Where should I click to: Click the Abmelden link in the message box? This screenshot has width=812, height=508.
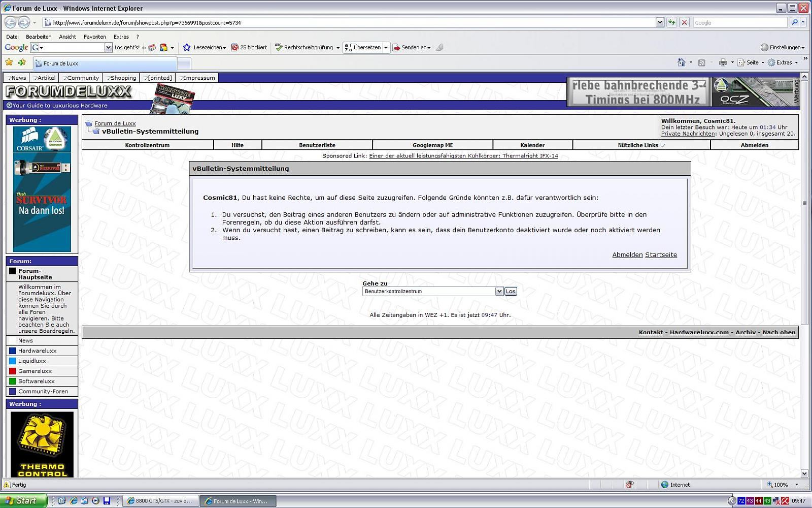627,255
